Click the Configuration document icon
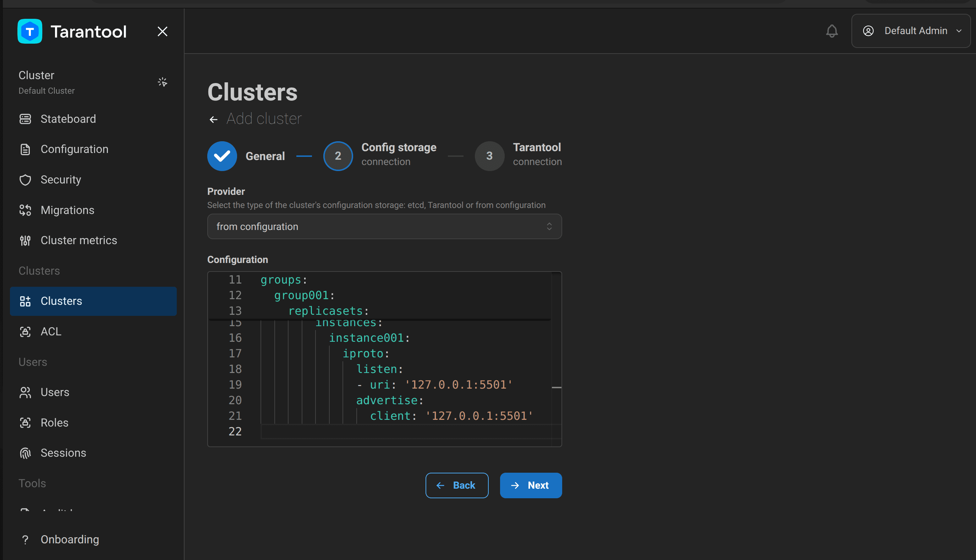976x560 pixels. (x=26, y=149)
